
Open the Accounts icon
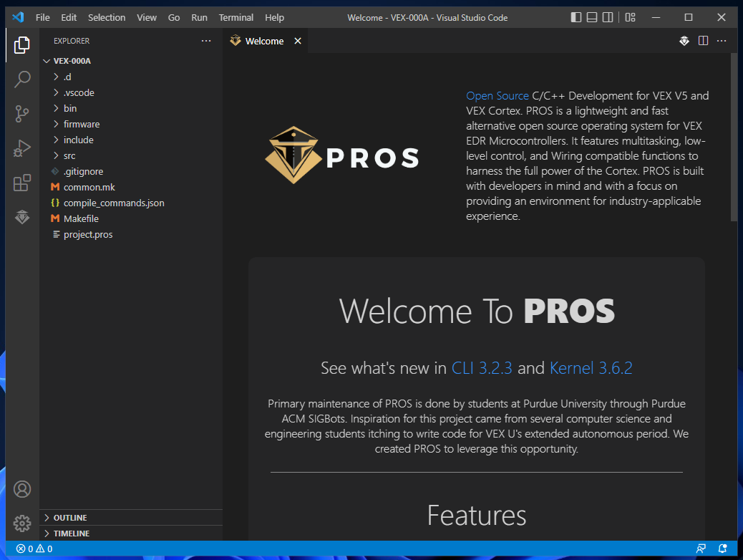[21, 489]
